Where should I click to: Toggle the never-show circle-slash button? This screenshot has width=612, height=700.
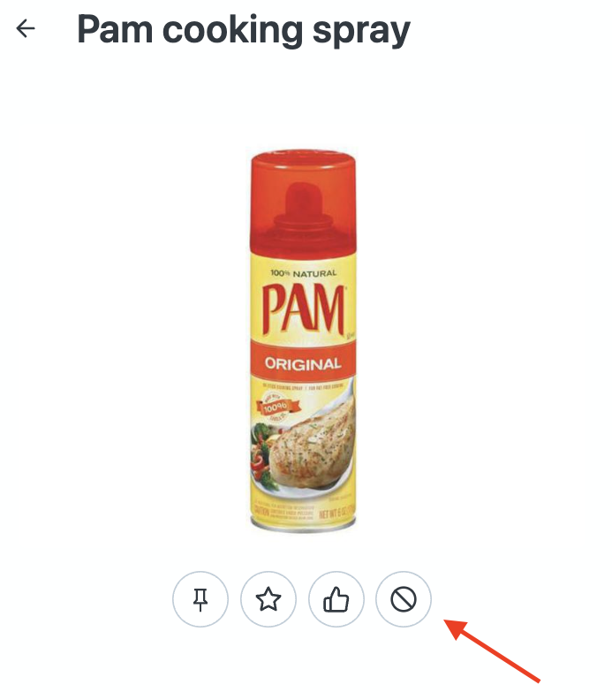pos(404,599)
